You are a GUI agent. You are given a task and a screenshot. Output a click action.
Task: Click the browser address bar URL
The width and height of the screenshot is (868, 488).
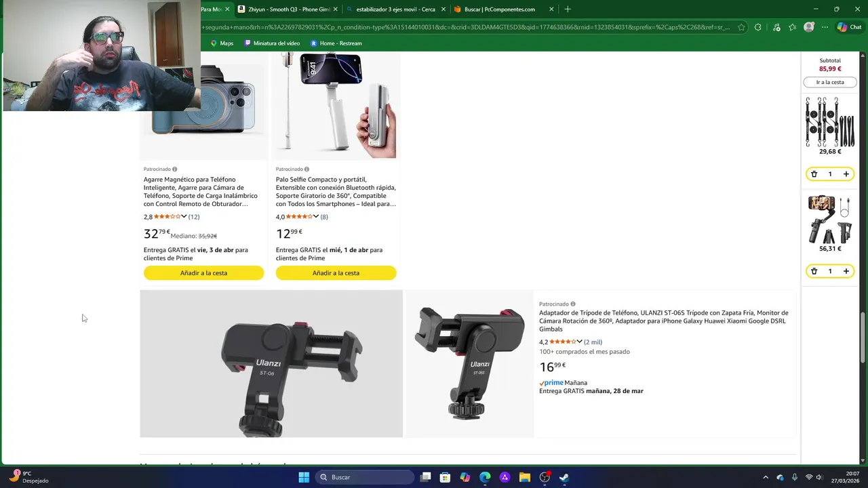click(465, 27)
